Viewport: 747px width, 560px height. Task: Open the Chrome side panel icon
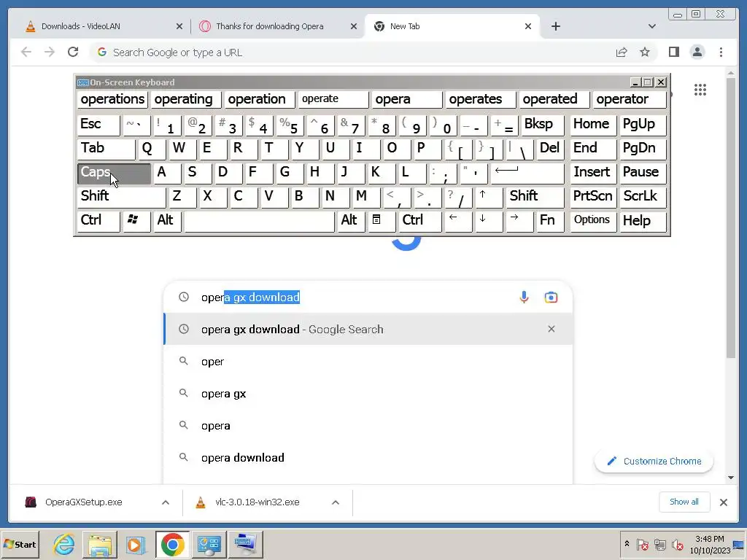click(x=673, y=52)
